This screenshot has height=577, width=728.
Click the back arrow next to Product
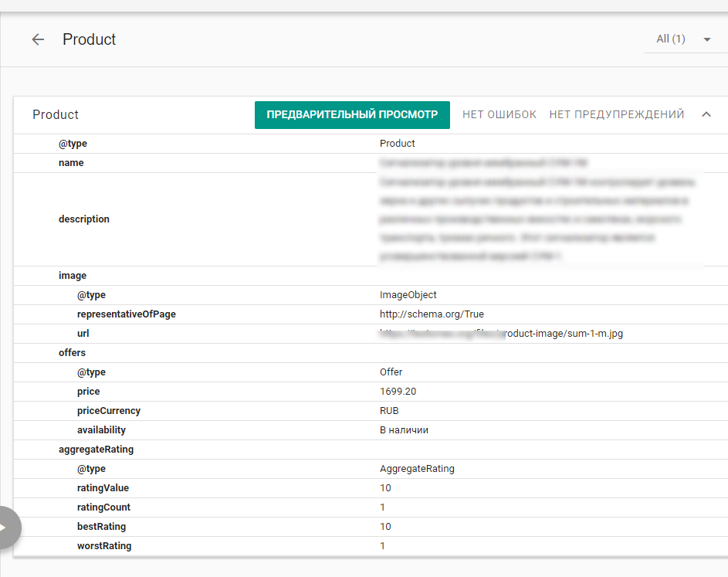38,39
